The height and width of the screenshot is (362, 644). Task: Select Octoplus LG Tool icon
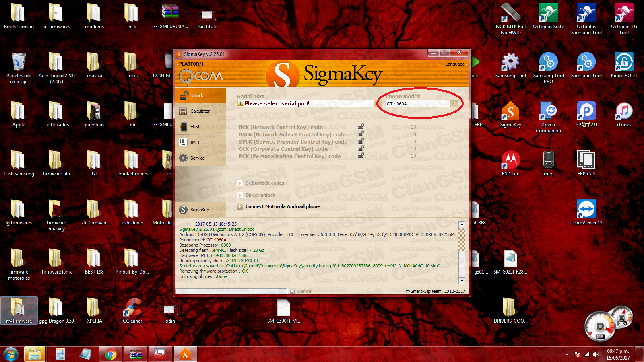coord(624,19)
